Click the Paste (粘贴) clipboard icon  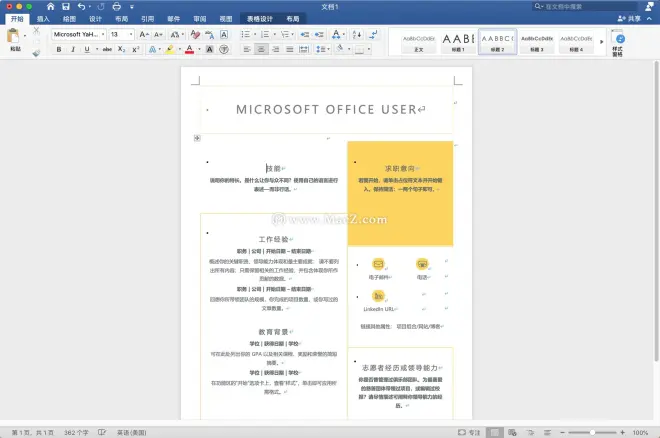(14, 37)
